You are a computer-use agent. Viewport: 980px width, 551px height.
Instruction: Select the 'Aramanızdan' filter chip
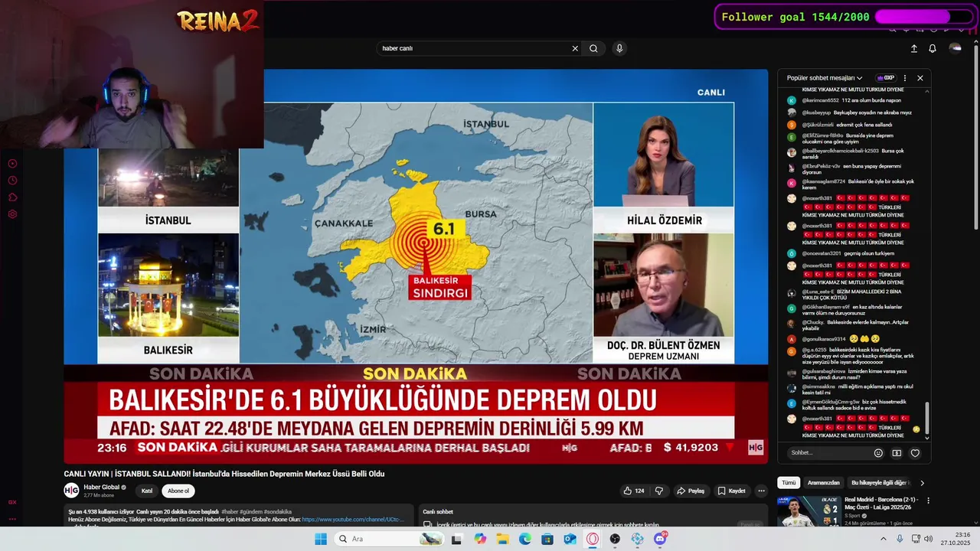(824, 483)
